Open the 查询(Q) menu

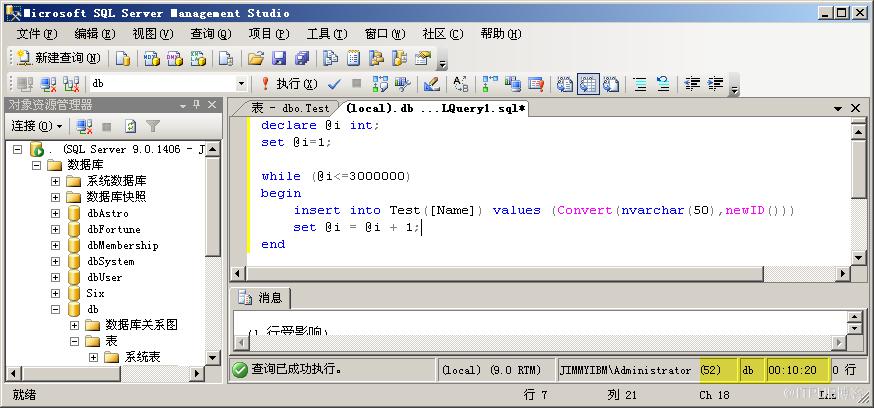[x=211, y=34]
